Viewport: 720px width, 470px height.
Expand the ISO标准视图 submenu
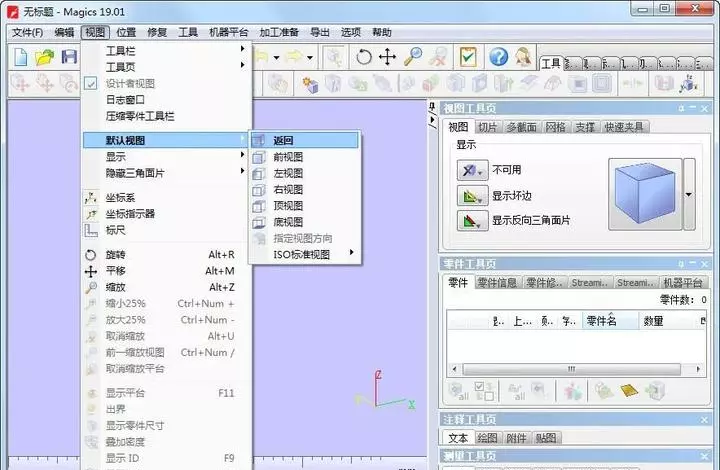click(301, 255)
